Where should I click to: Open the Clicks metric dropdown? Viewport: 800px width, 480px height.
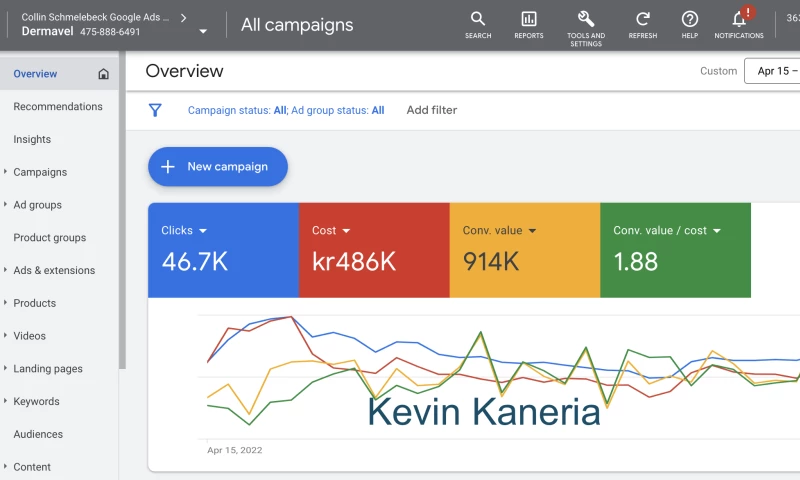click(203, 231)
